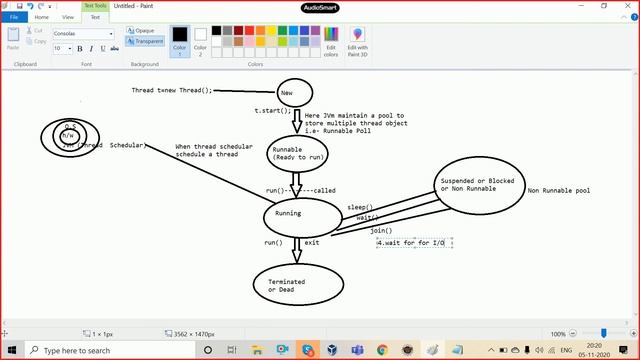This screenshot has width=640, height=360.
Task: Select Opaque background option
Action: pos(140,31)
